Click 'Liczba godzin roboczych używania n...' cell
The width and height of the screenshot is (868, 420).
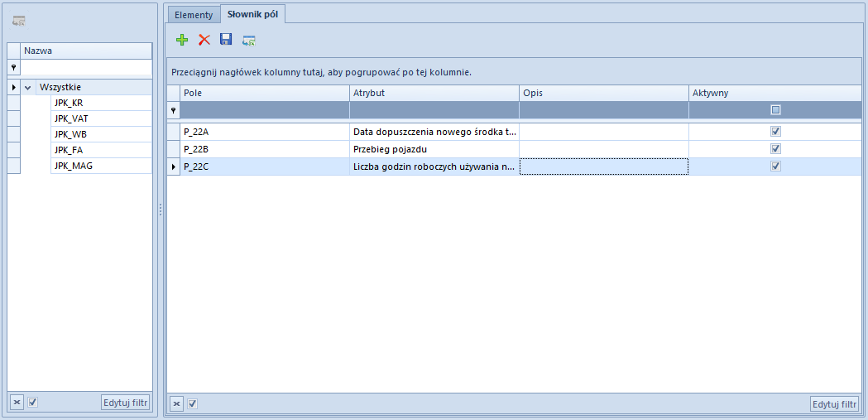[x=434, y=167]
